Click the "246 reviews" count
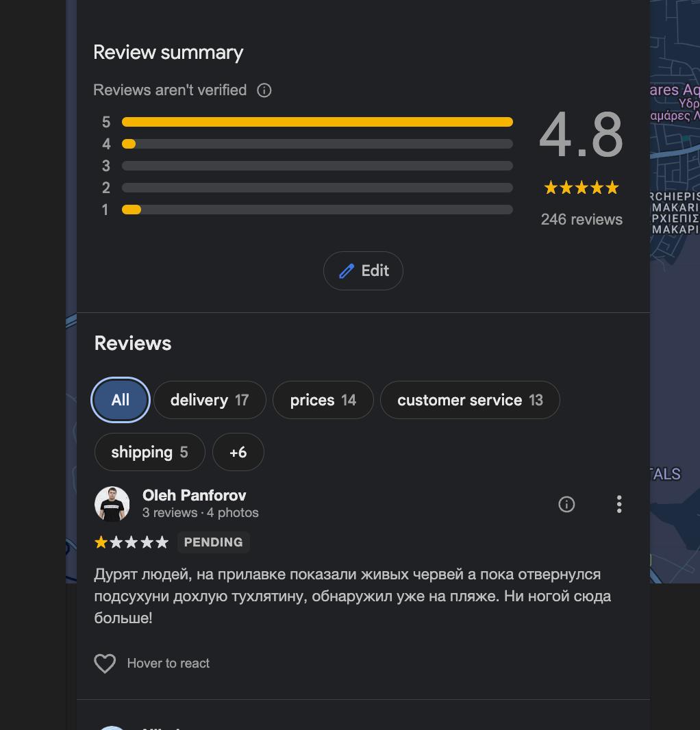The width and height of the screenshot is (700, 730). (x=582, y=219)
